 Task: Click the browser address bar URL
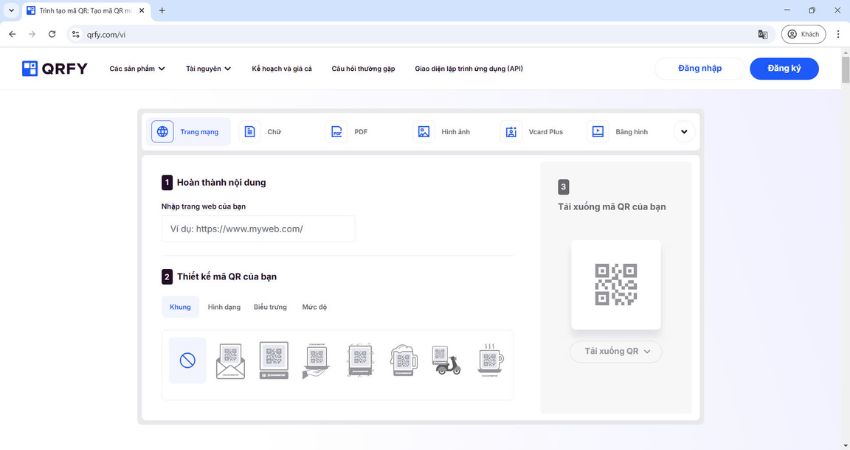pyautogui.click(x=106, y=35)
